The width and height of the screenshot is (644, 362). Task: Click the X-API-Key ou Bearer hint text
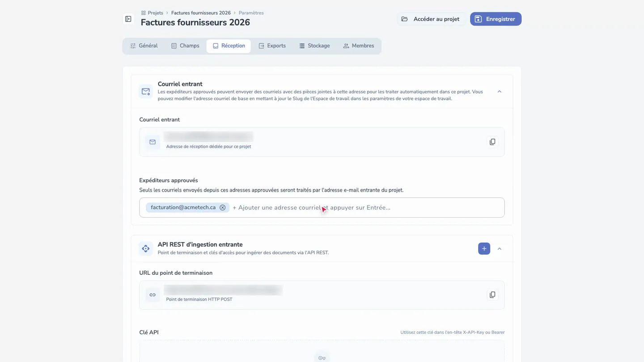(x=453, y=333)
